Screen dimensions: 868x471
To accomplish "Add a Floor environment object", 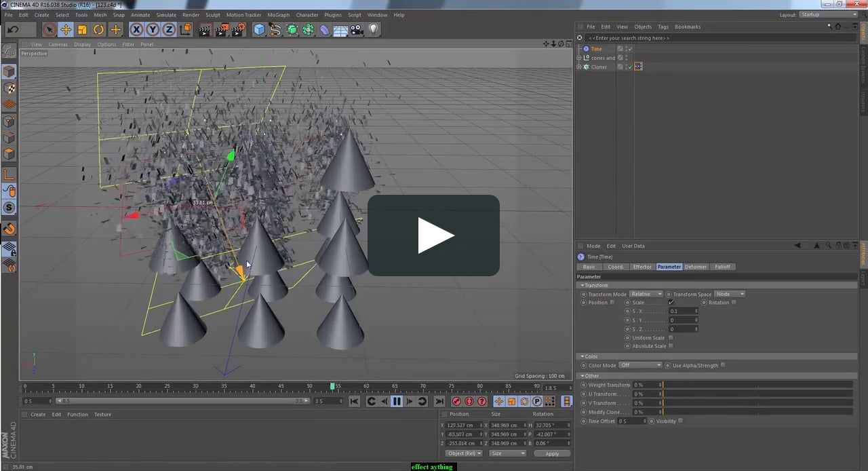I will [340, 29].
